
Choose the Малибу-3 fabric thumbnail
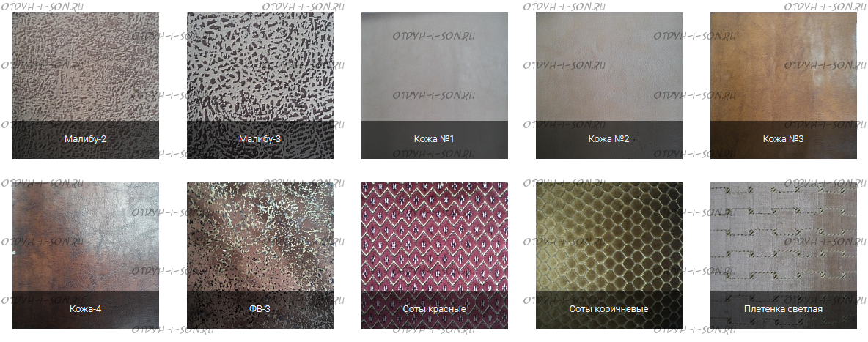(260, 86)
